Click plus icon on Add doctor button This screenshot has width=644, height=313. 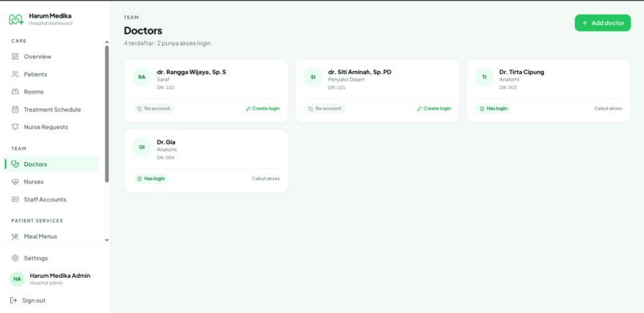pos(585,23)
